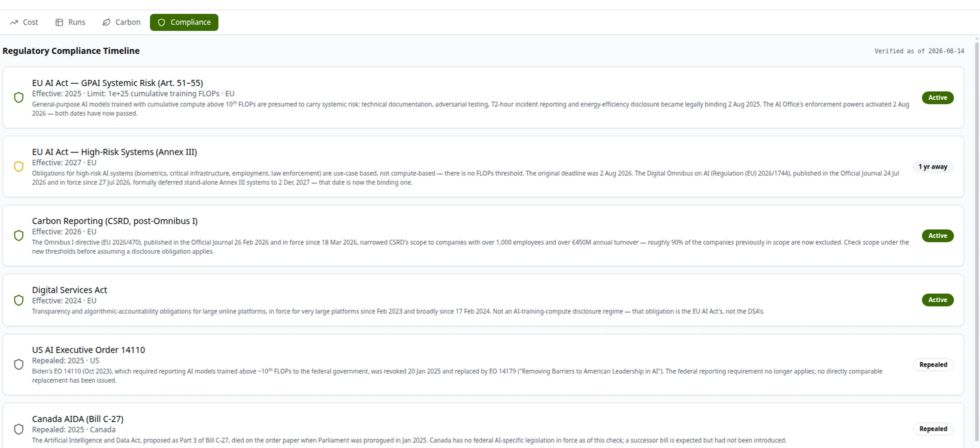Click Active badge on Digital Services Act card

[938, 300]
